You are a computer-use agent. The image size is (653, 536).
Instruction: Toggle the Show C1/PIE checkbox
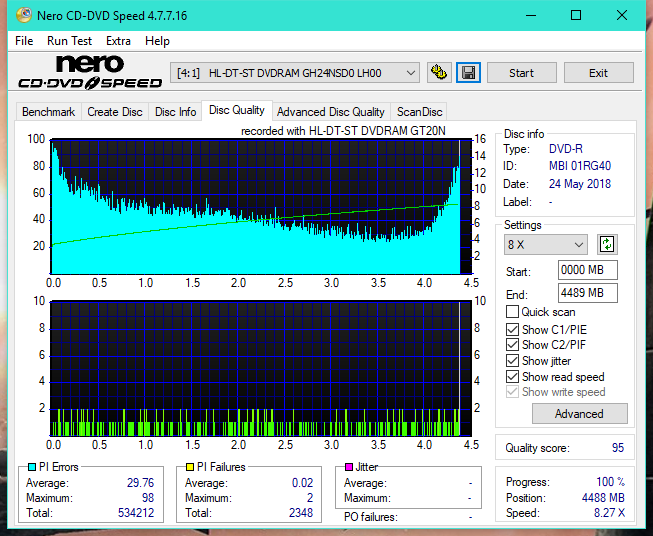512,329
